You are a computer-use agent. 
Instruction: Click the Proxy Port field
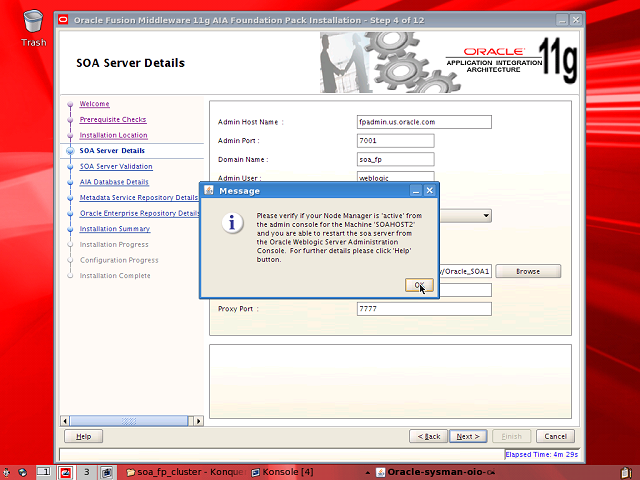[424, 309]
